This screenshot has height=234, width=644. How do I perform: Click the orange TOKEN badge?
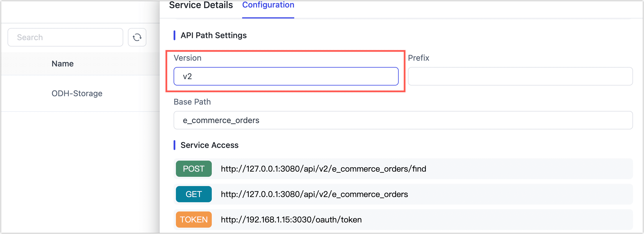tap(194, 220)
